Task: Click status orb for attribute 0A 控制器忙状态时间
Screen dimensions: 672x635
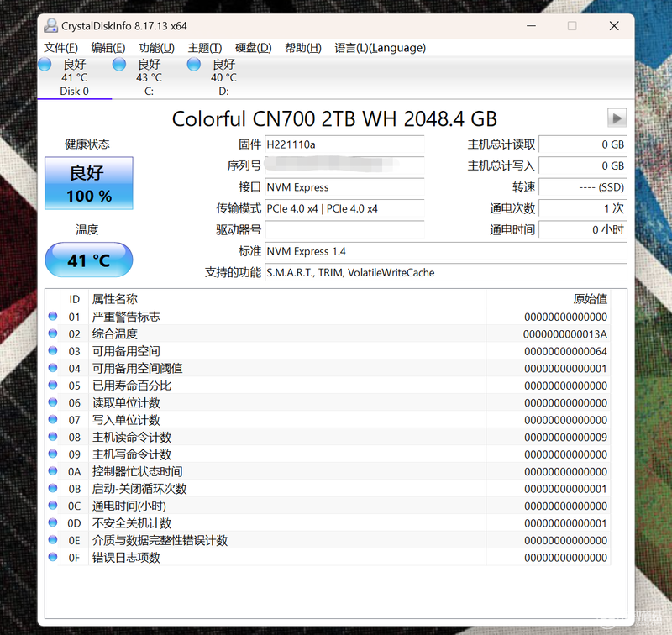Action: (53, 471)
